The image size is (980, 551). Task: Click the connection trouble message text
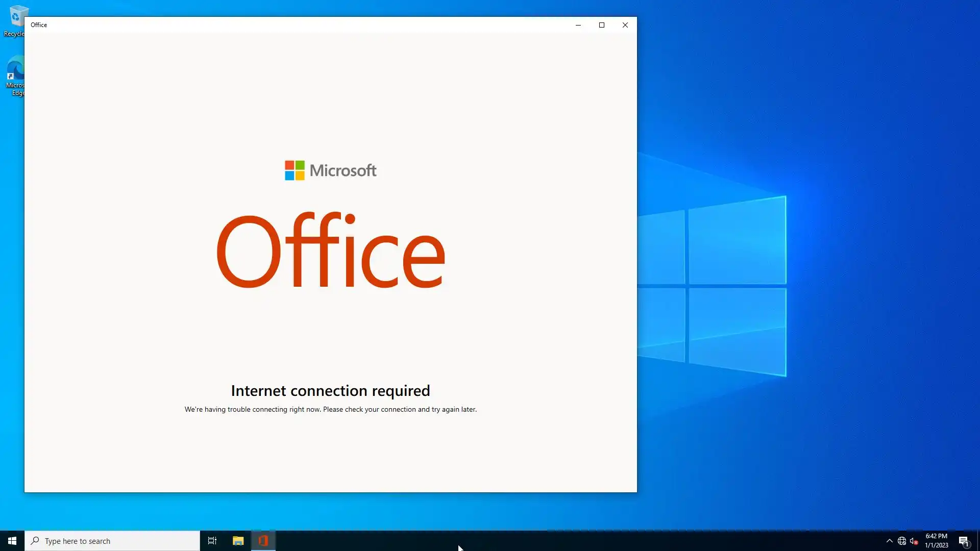tap(330, 409)
